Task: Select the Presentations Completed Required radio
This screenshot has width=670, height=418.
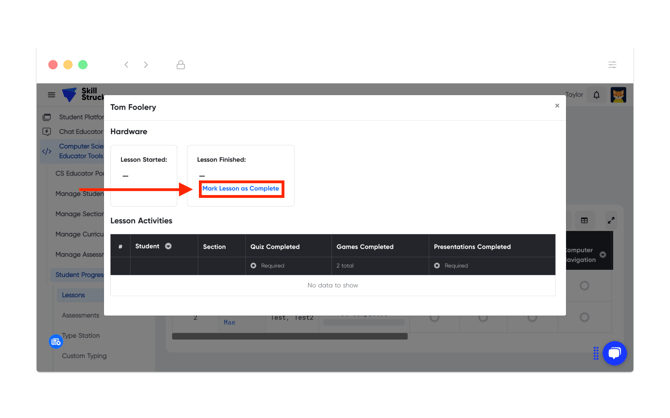Action: point(437,266)
